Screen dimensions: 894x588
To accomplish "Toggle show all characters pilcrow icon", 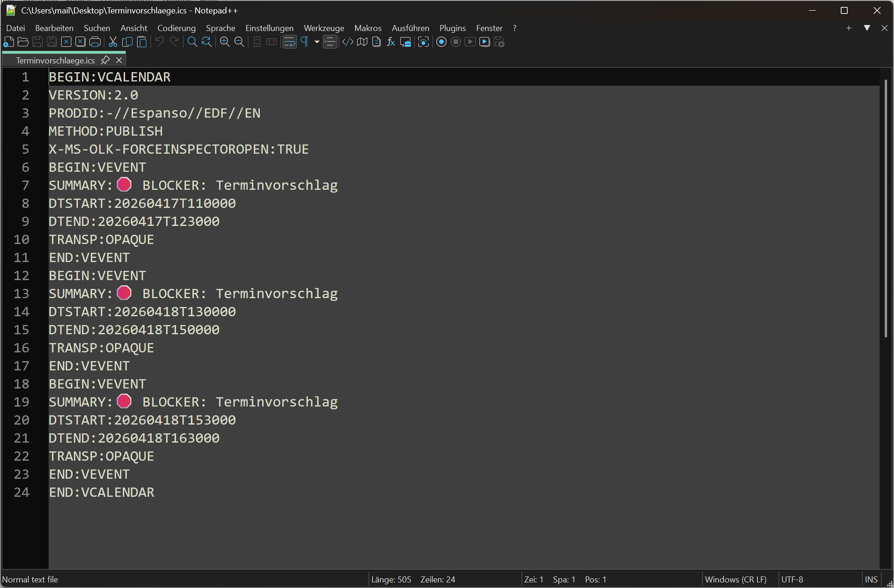I will pyautogui.click(x=304, y=42).
